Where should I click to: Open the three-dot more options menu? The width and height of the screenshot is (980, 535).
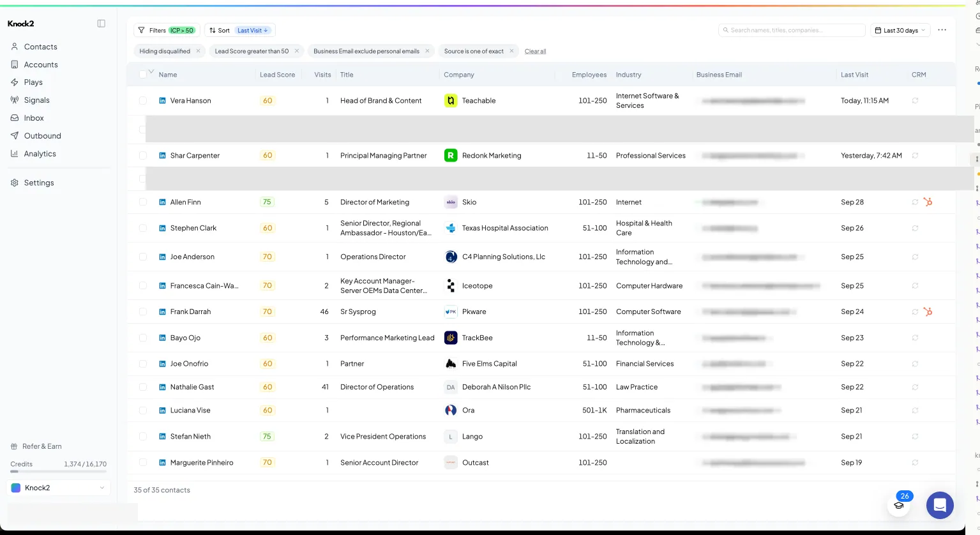point(942,30)
